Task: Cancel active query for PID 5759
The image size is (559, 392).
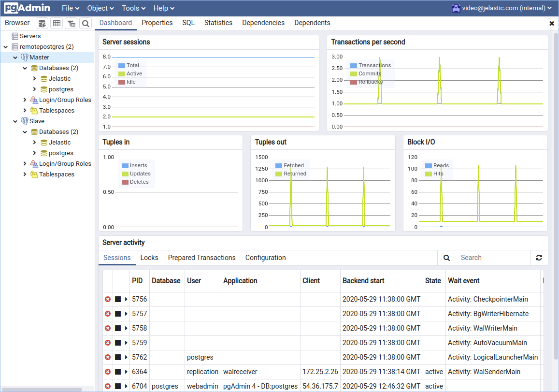Action: tap(118, 343)
